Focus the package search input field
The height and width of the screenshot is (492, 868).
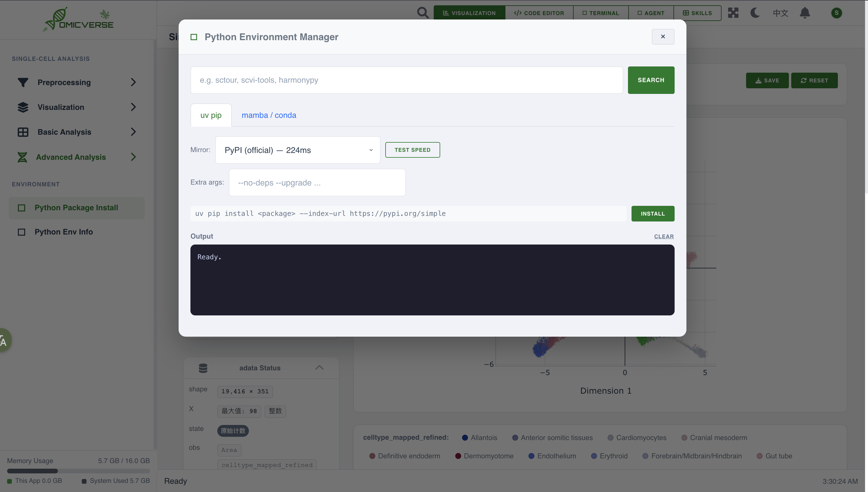pos(406,80)
